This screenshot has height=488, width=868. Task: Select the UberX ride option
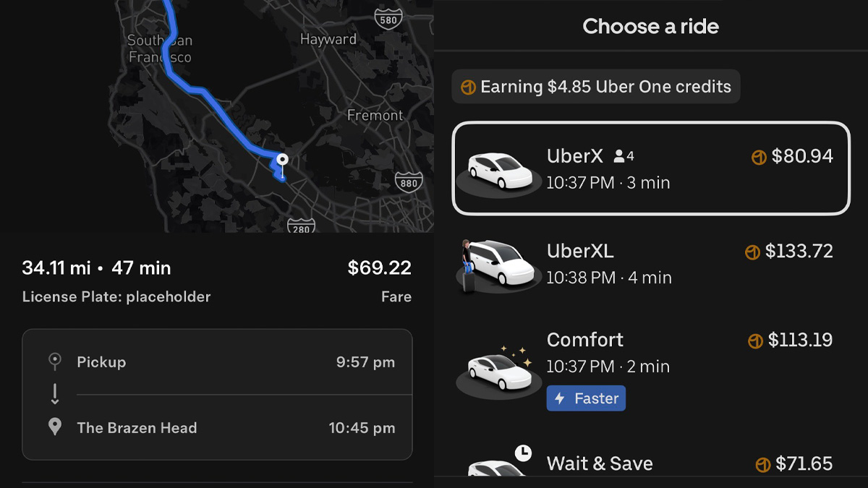(651, 168)
